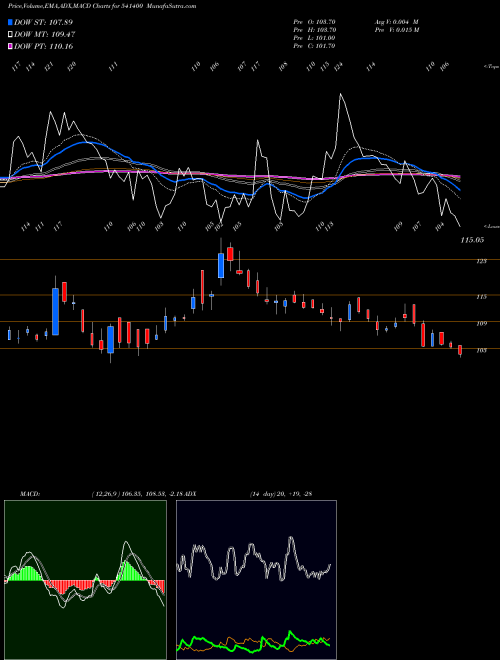Click the chart title mentioning MunafaSutra.com
Screen dimensions: 500x660
[x=102, y=6]
